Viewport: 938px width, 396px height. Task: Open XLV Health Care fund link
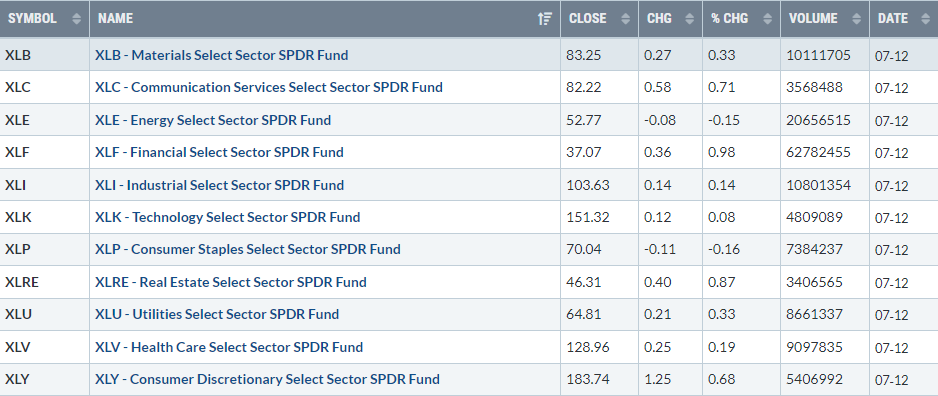tap(229, 347)
